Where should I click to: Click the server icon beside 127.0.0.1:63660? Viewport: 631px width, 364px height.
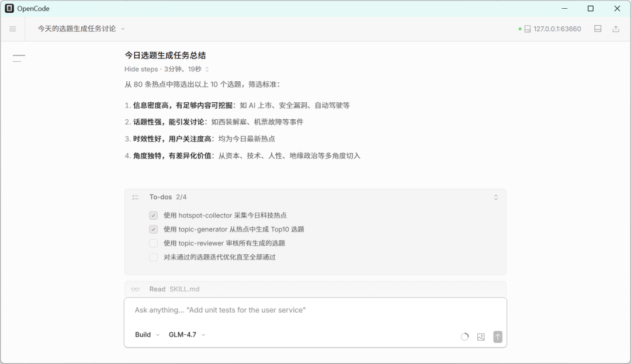[528, 27]
